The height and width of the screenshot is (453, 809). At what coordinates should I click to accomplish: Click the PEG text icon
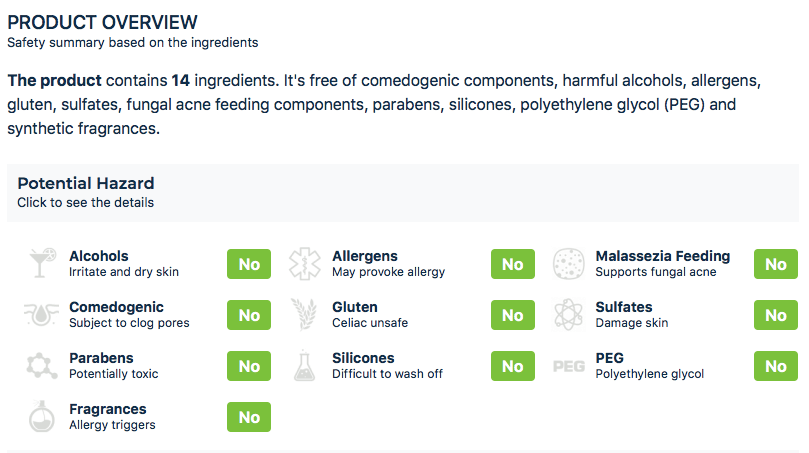tap(568, 366)
